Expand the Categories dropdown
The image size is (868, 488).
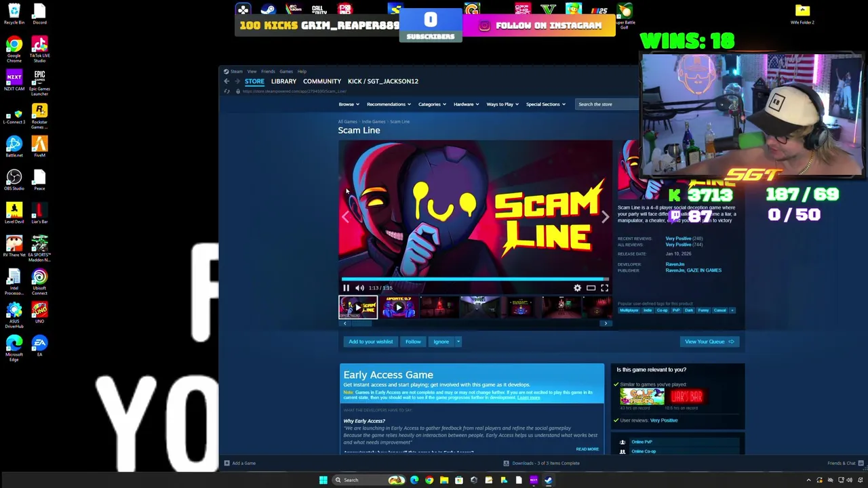coord(432,104)
